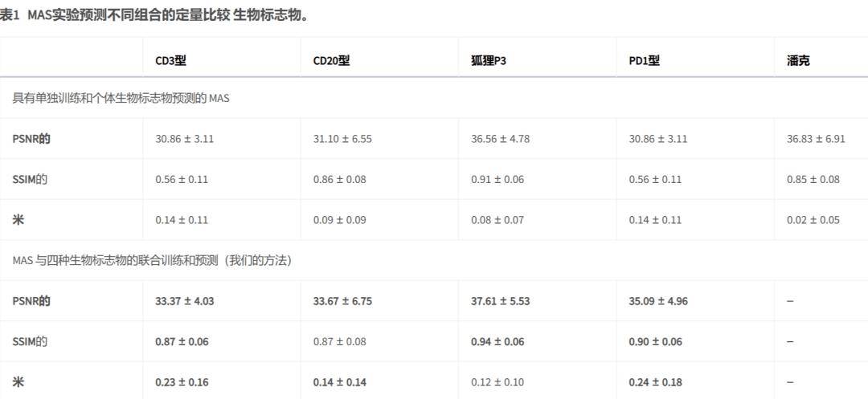Select the bold value 33.37 ± 4.03
The image size is (868, 399).
tap(185, 301)
